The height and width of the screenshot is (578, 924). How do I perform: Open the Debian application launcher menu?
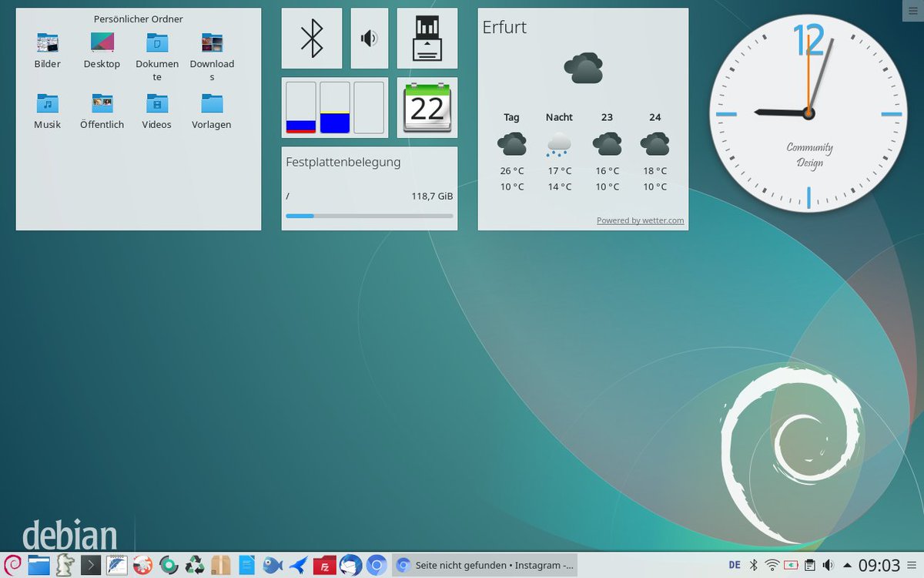(x=12, y=565)
